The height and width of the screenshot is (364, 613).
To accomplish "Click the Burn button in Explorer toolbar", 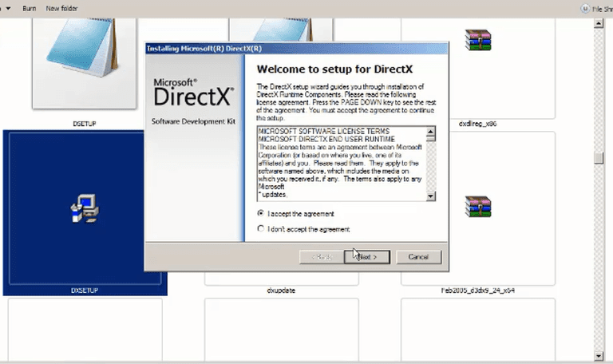I will pos(29,8).
